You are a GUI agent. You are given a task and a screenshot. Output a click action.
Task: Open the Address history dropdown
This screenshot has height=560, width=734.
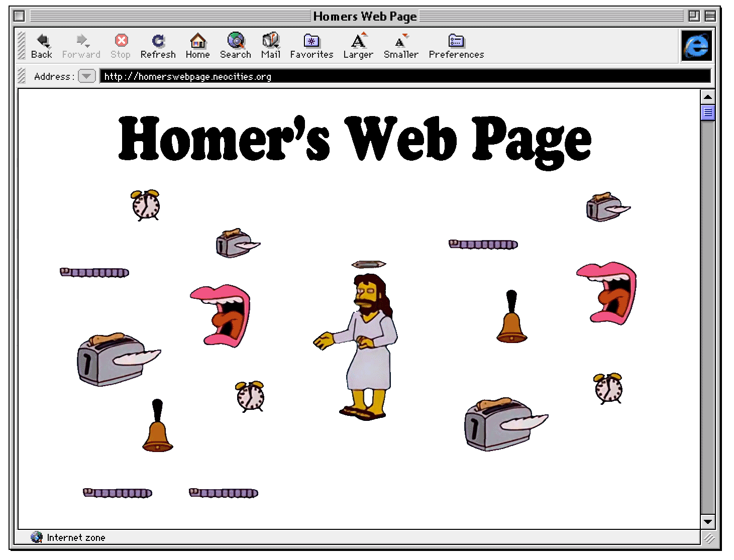[x=86, y=76]
